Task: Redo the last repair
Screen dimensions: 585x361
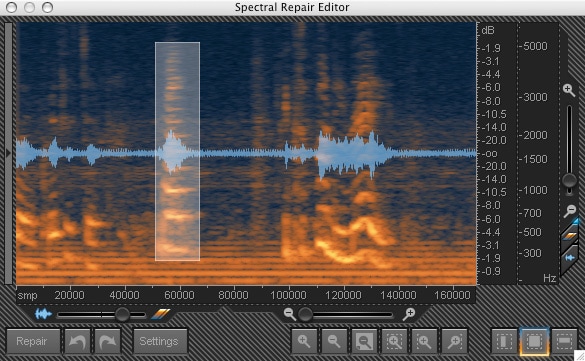Action: 107,341
